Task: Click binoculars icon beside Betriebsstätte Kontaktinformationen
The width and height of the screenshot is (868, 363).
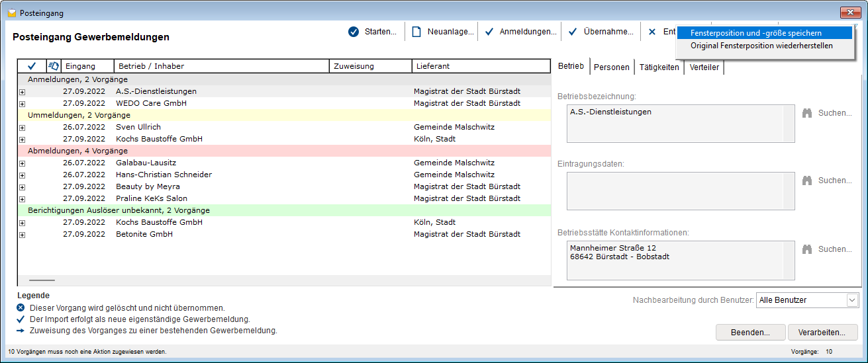Action: tap(806, 249)
